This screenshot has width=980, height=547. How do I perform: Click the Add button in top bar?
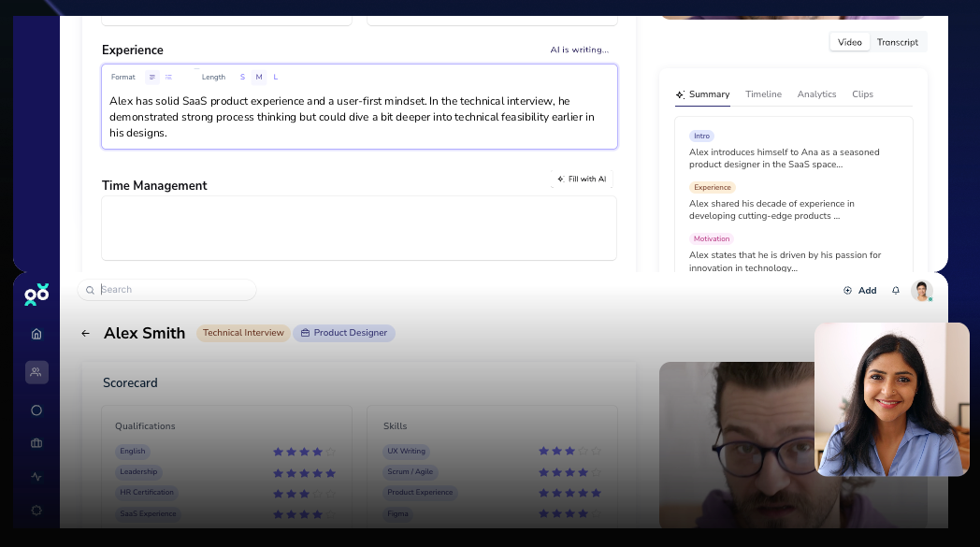coord(860,290)
